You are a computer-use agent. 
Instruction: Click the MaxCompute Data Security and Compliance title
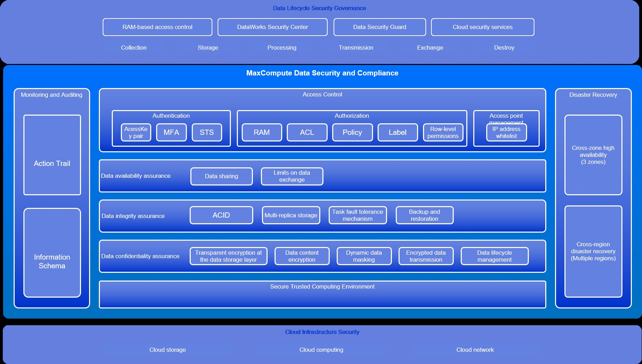pyautogui.click(x=322, y=73)
